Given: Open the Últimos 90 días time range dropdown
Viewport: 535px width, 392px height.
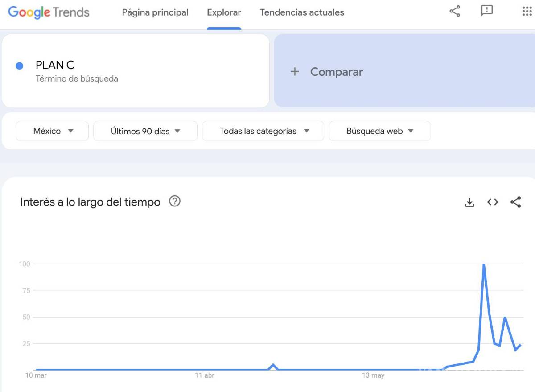Looking at the screenshot, I should click(145, 131).
